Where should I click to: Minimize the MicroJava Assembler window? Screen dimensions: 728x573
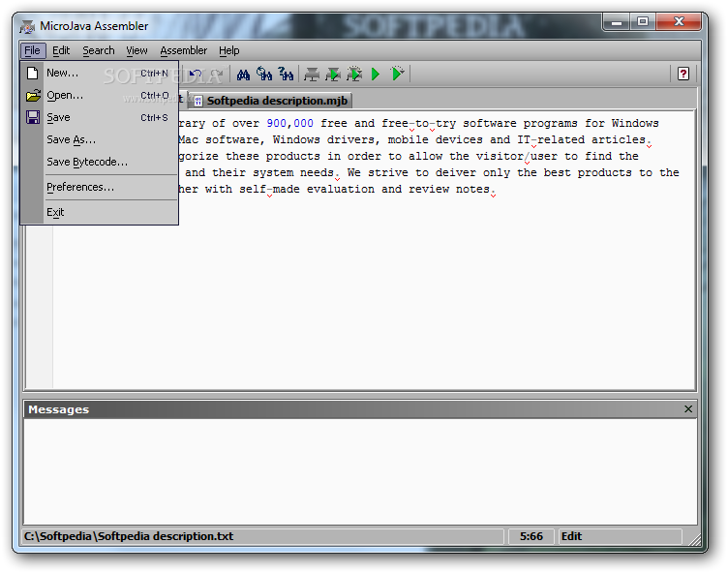[x=617, y=22]
